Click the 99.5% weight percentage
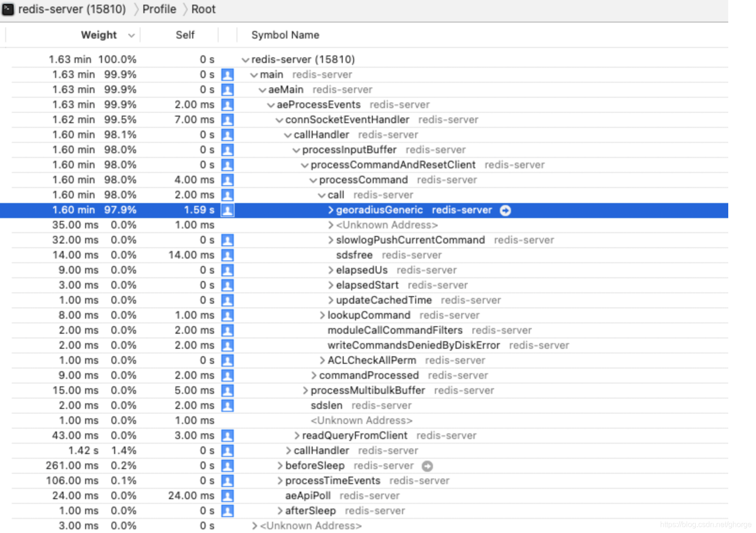 (x=120, y=120)
